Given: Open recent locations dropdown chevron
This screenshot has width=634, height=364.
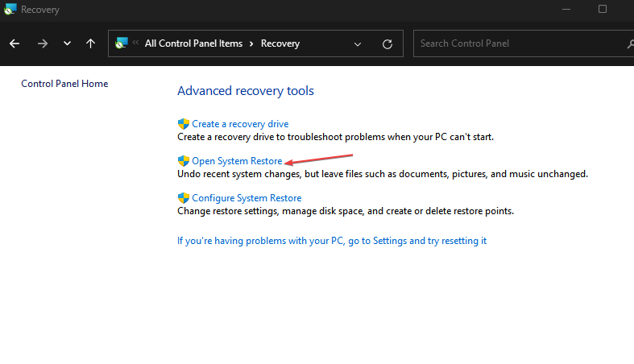Looking at the screenshot, I should click(67, 43).
